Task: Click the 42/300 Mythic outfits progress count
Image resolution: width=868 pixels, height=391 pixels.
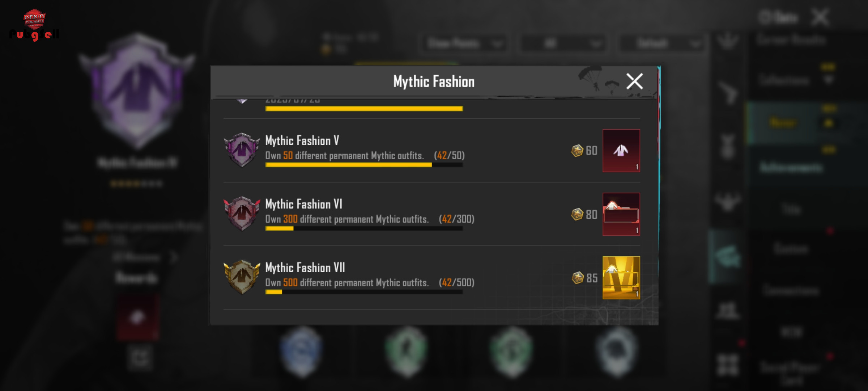Action: [x=457, y=219]
